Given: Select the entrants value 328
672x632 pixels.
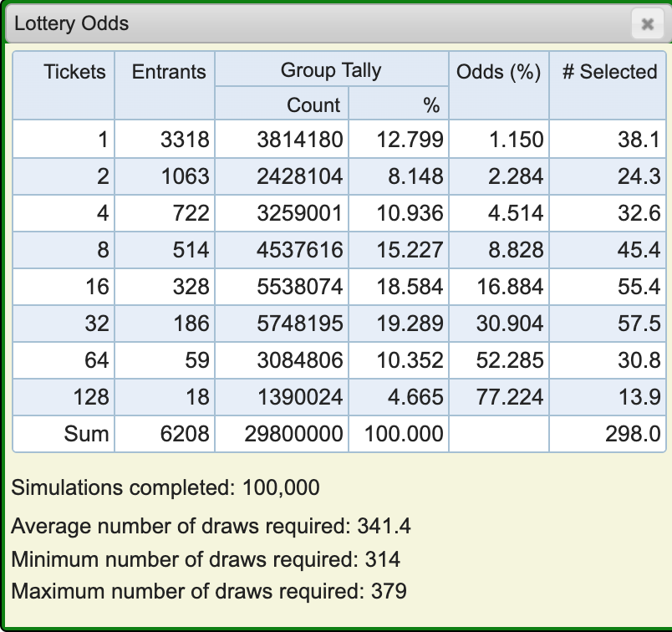Looking at the screenshot, I should [x=191, y=287].
